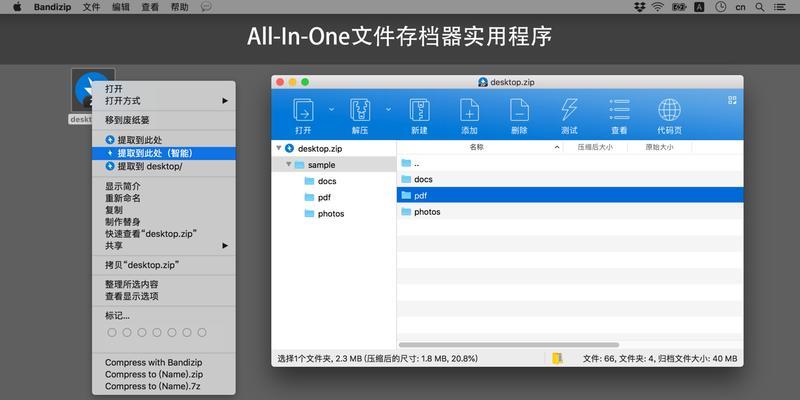Open Spotlight search magnifier icon
Viewport: 800px width, 400px height.
click(x=760, y=7)
